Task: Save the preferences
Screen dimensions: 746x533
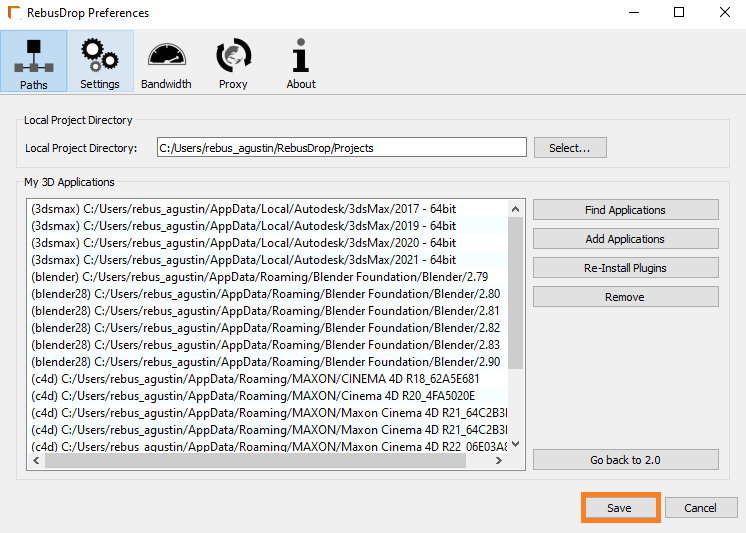Action: [x=619, y=508]
